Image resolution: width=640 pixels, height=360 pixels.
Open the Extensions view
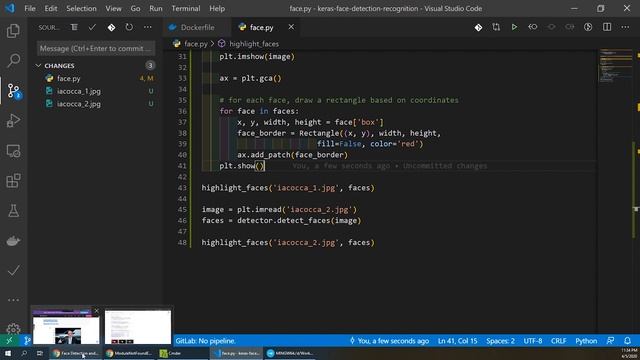(13, 181)
